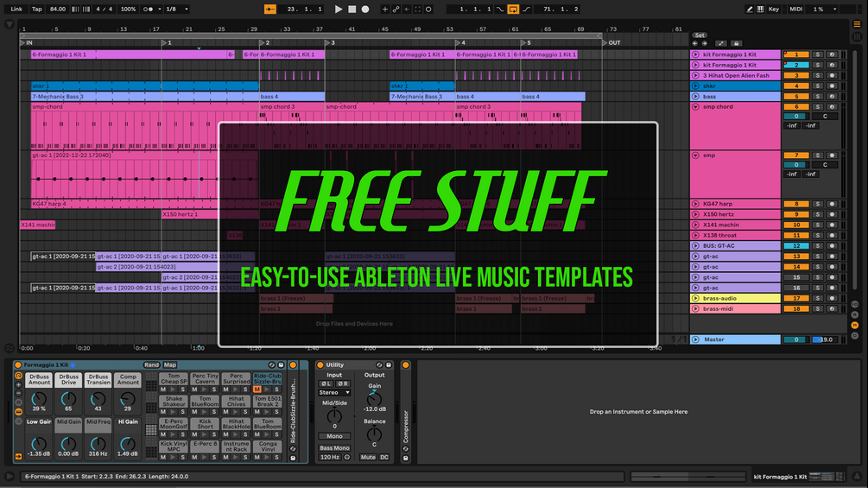Toggle the transport Loop switch
The width and height of the screenshot is (868, 488).
513,9
